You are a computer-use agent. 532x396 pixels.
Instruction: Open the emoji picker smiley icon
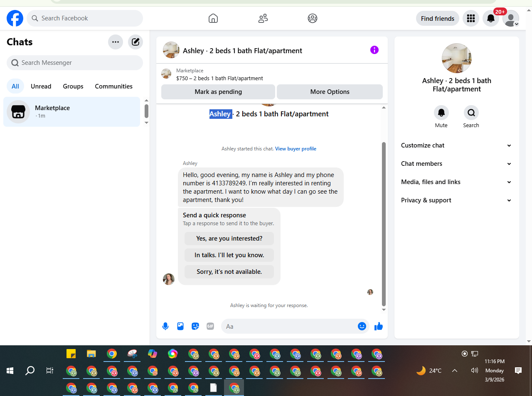(362, 326)
